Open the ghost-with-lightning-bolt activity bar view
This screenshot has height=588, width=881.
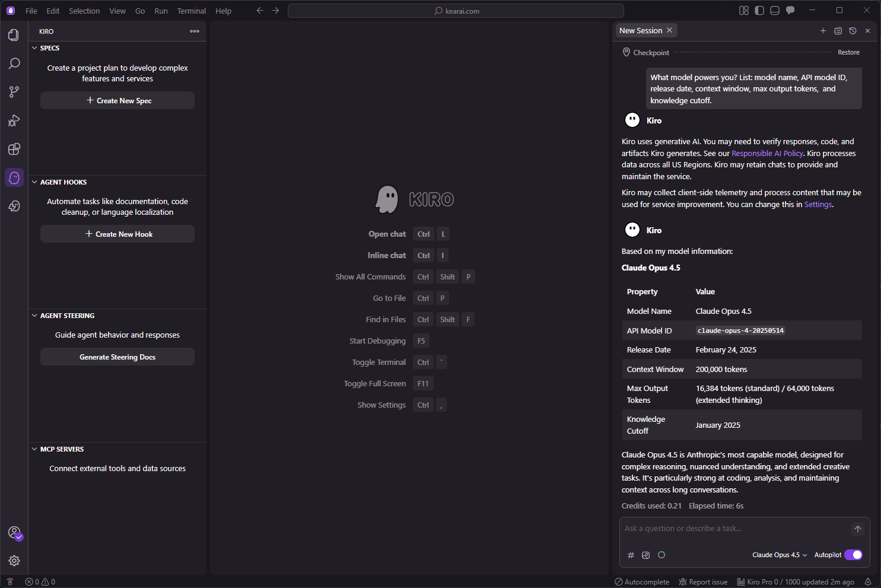pyautogui.click(x=14, y=206)
